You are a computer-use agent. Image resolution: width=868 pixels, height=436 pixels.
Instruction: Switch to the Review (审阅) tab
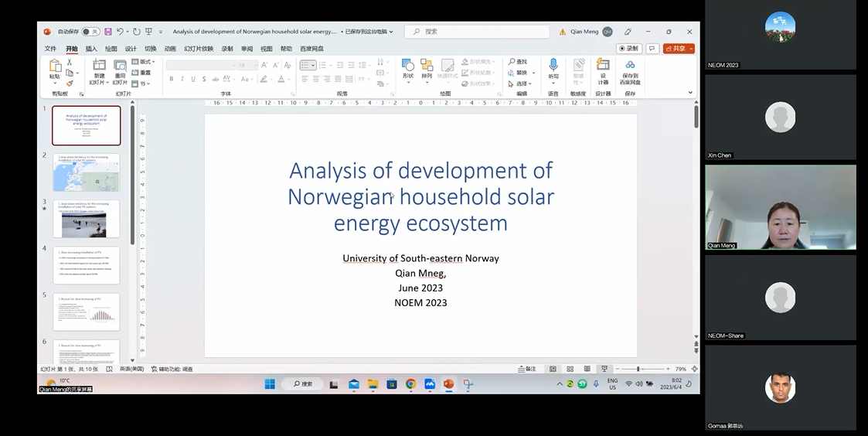247,49
